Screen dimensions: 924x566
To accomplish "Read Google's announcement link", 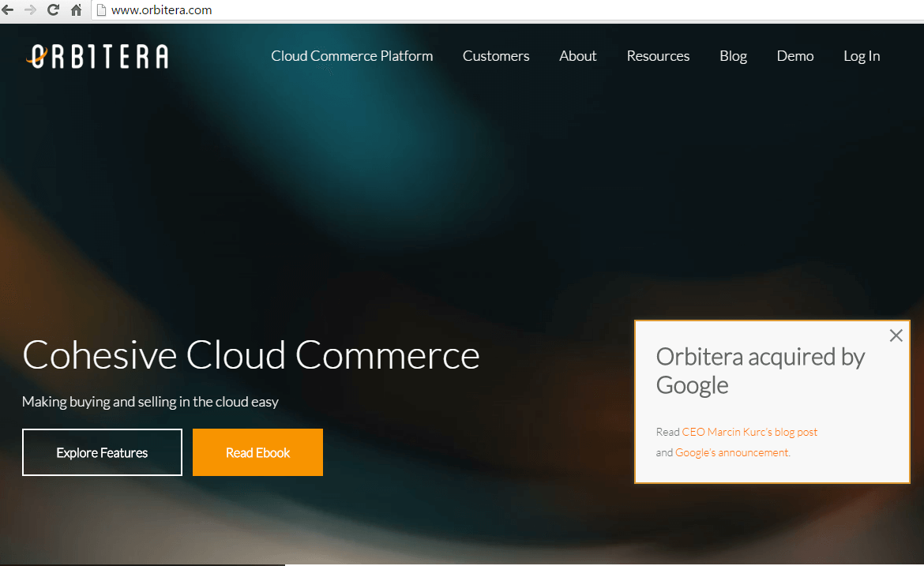I will [731, 452].
